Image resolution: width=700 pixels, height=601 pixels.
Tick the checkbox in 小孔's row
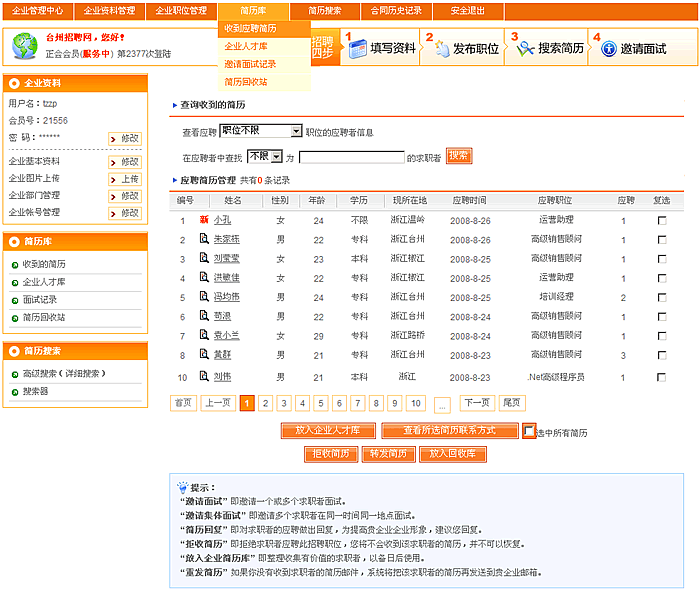click(661, 220)
